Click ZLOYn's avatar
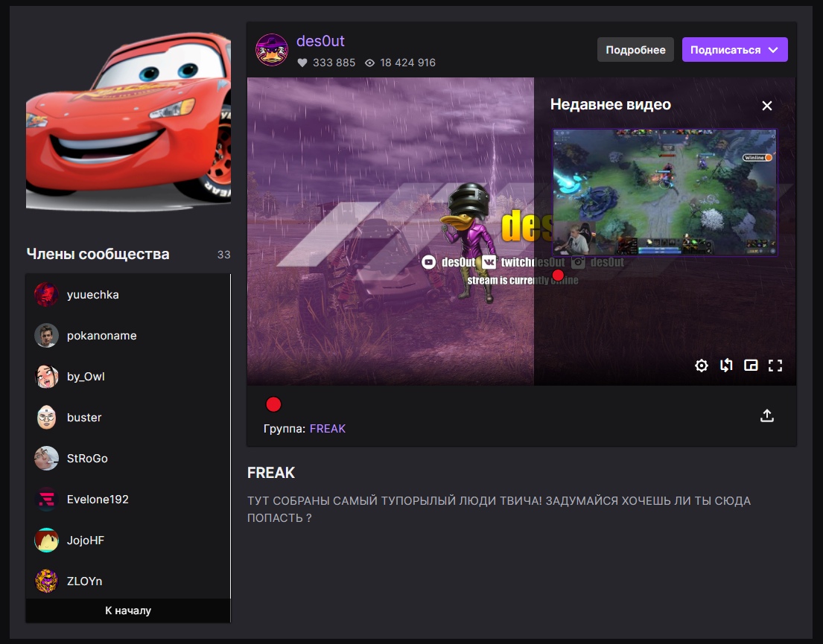This screenshot has height=644, width=823. click(x=47, y=581)
